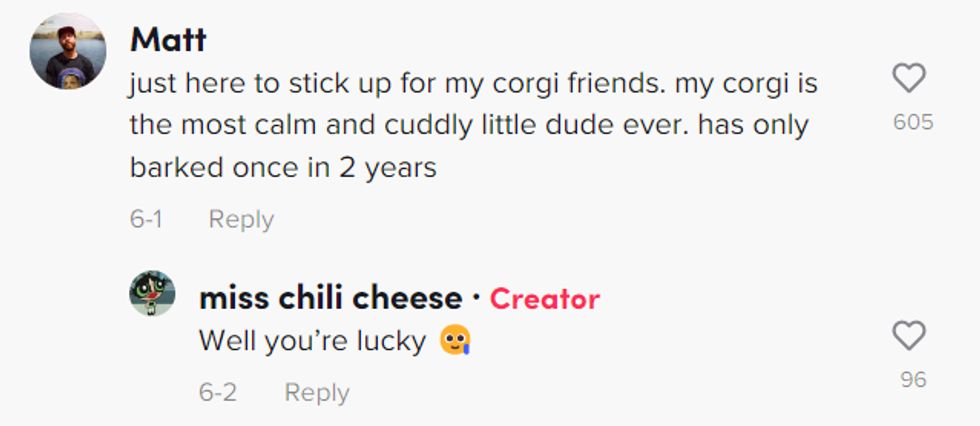Click the "Well you're lucky" reply text
The width and height of the screenshot is (980, 426).
point(312,341)
